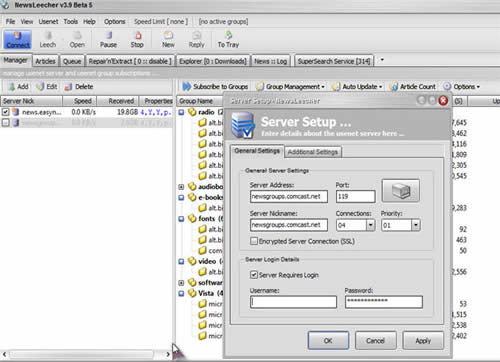Open the tab overflow arrow after SuperSearch
This screenshot has width=500, height=362.
(382, 60)
